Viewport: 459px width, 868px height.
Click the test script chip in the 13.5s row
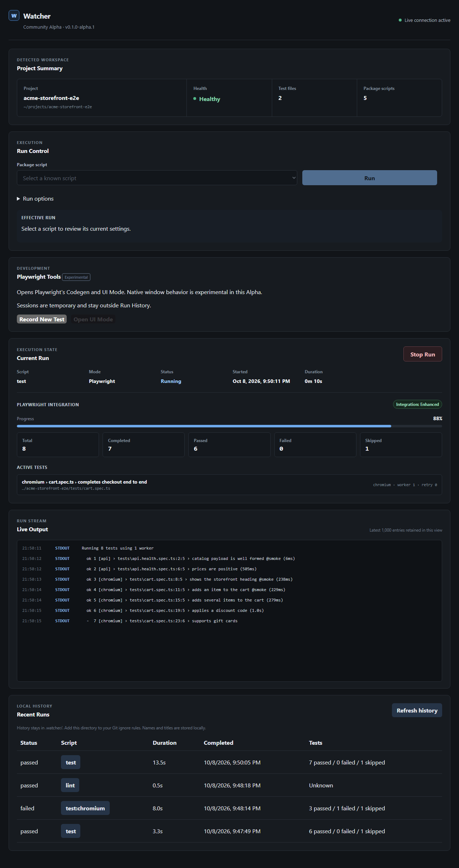pyautogui.click(x=71, y=762)
